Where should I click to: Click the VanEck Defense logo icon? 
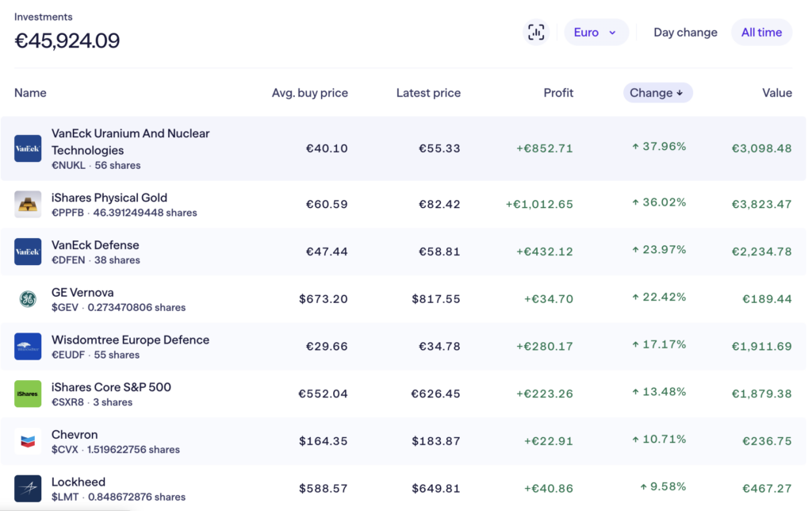pos(28,252)
